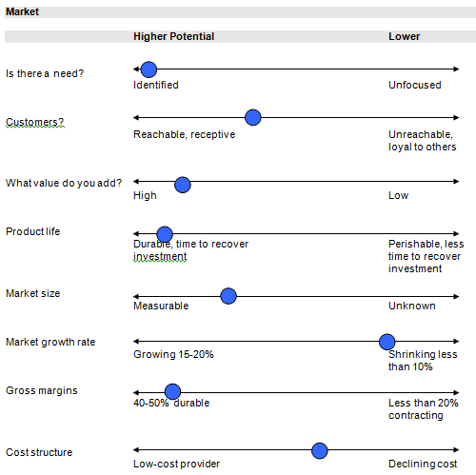
Task: Click the Gross margins blue circle
Action: (x=173, y=391)
